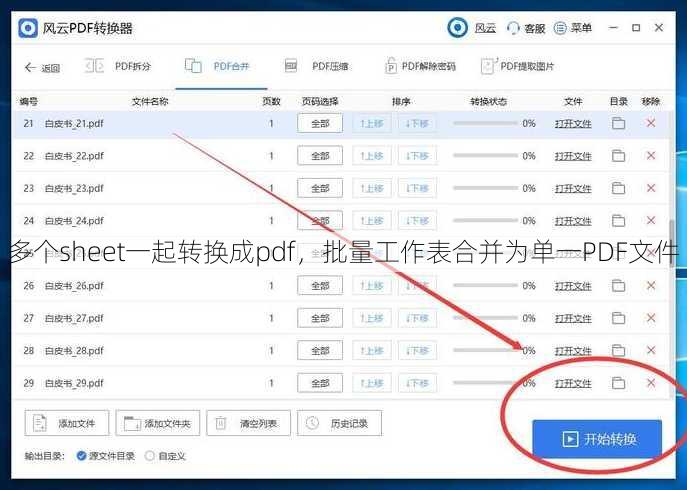Remove 白皮书_28.pdf with red X
This screenshot has height=490, width=687.
tap(651, 350)
